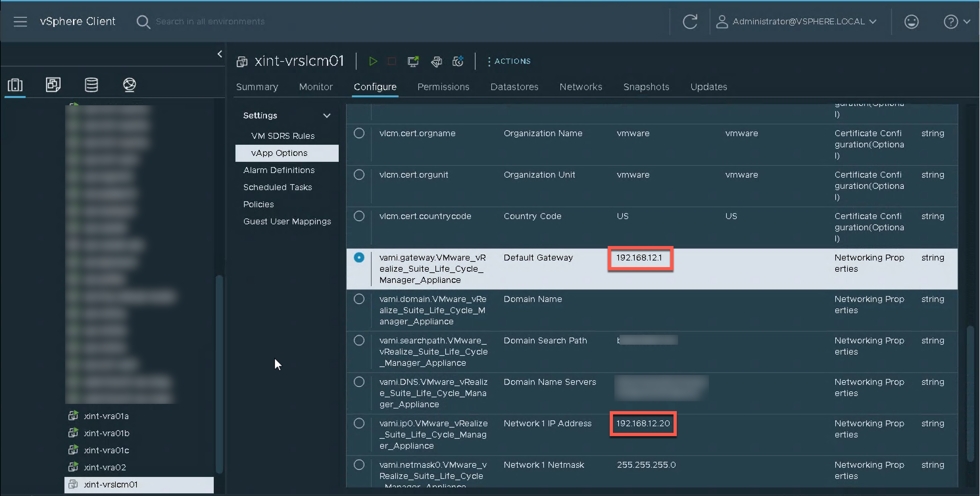This screenshot has width=980, height=496.
Task: Open the help question mark menu
Action: (x=956, y=21)
